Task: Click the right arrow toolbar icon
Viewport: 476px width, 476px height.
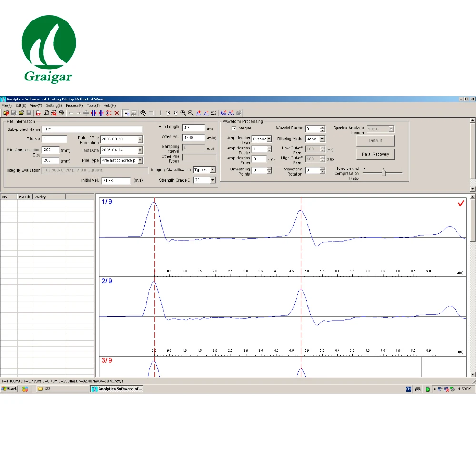Action: tap(79, 113)
